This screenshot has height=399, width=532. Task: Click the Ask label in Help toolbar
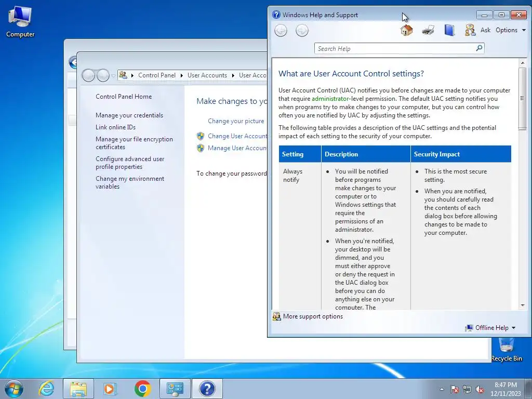tap(485, 30)
